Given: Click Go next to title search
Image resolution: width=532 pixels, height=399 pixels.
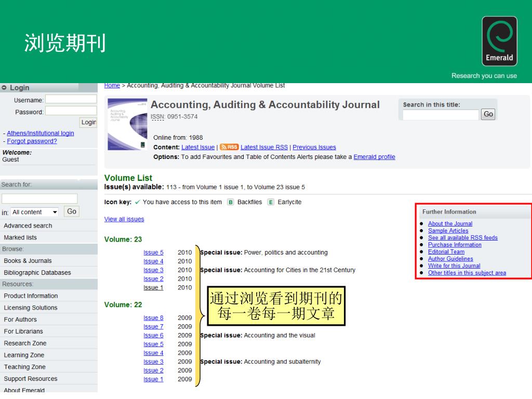Looking at the screenshot, I should pos(488,114).
